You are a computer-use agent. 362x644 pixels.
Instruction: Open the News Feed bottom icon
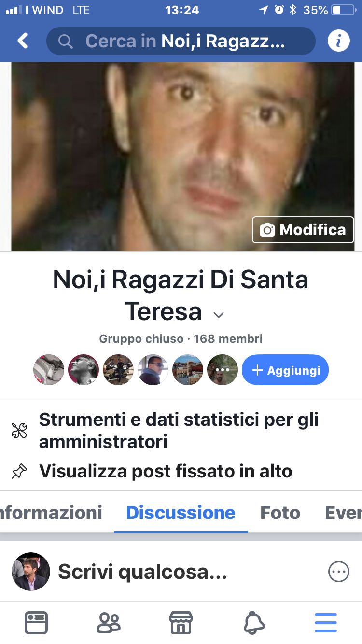[x=36, y=623]
